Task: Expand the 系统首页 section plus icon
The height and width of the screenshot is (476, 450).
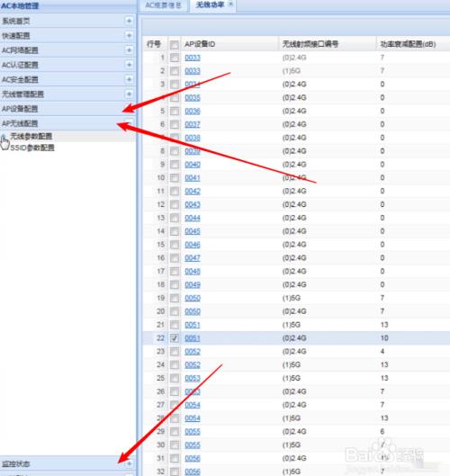Action: point(129,21)
